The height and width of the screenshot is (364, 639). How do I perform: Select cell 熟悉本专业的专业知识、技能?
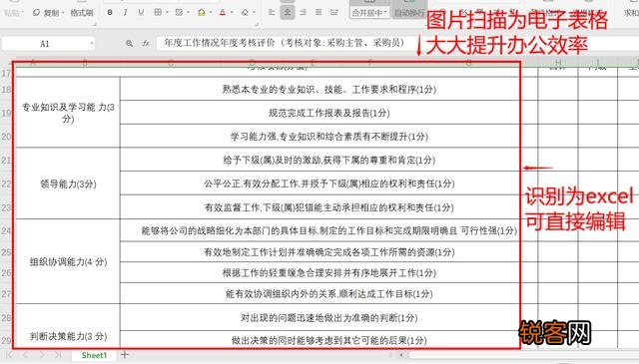click(319, 89)
